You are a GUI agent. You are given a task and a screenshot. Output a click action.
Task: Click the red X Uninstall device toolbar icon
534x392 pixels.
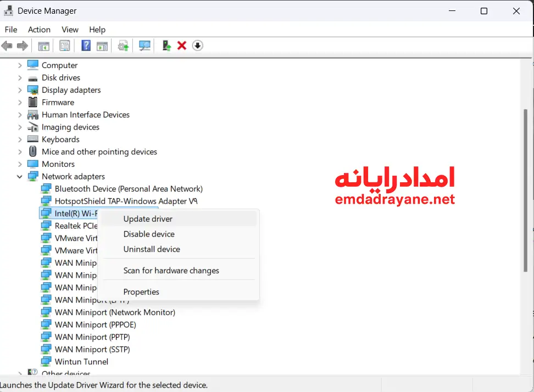(x=181, y=46)
